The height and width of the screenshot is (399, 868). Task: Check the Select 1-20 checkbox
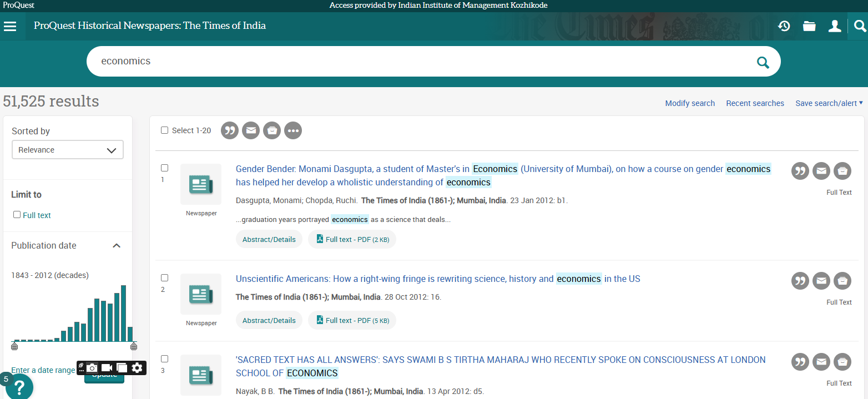tap(164, 130)
